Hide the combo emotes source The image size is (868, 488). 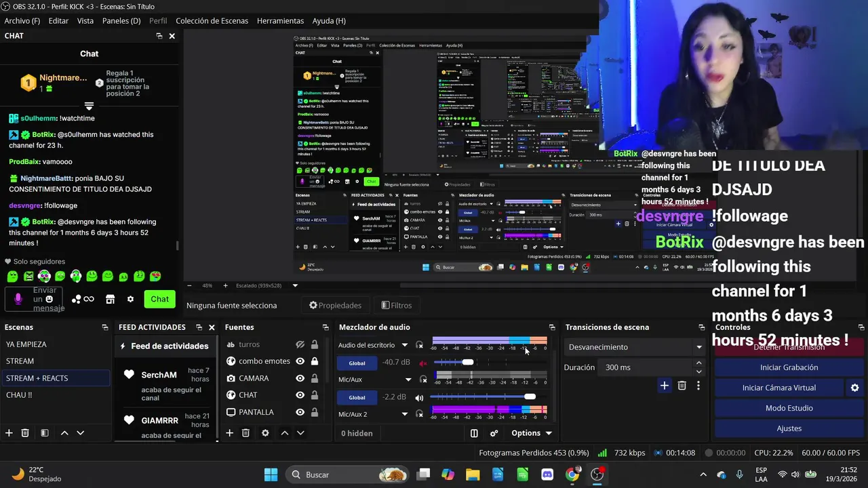click(x=300, y=361)
